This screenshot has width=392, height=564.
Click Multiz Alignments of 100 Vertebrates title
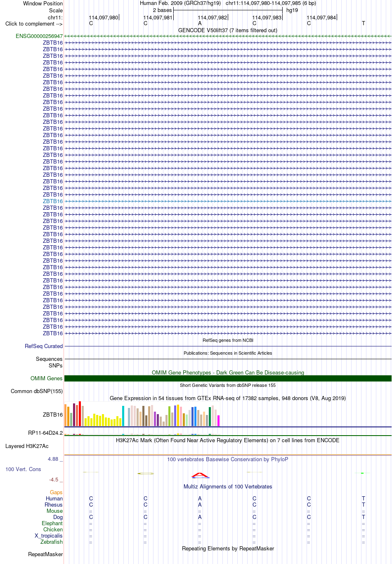[228, 487]
